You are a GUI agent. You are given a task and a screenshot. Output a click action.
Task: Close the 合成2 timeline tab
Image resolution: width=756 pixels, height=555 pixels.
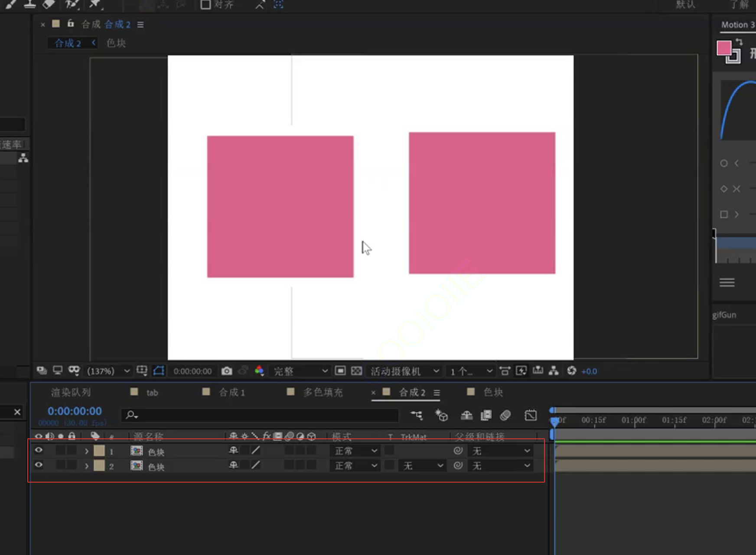[x=373, y=392]
